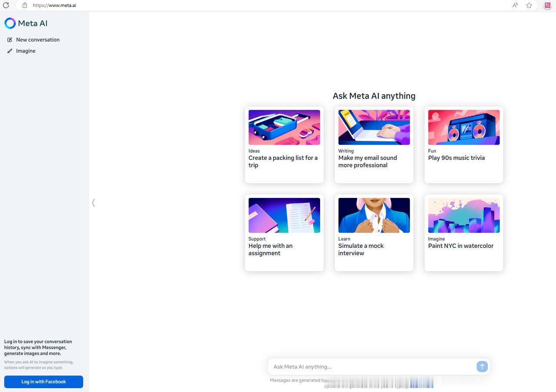The height and width of the screenshot is (392, 556).
Task: Open the Read aloud icon in address bar
Action: (515, 5)
